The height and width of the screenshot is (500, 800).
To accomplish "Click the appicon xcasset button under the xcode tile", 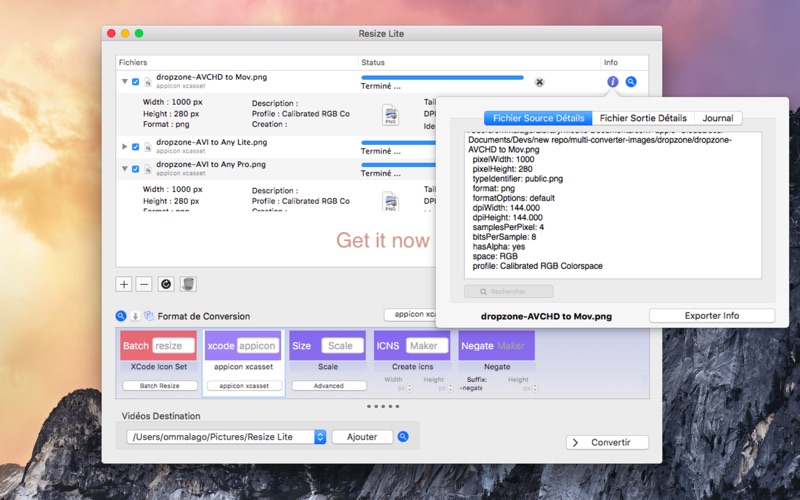I will [x=244, y=386].
